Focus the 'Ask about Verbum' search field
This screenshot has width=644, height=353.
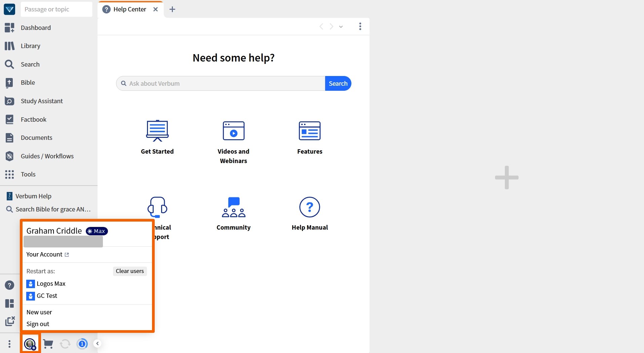220,83
